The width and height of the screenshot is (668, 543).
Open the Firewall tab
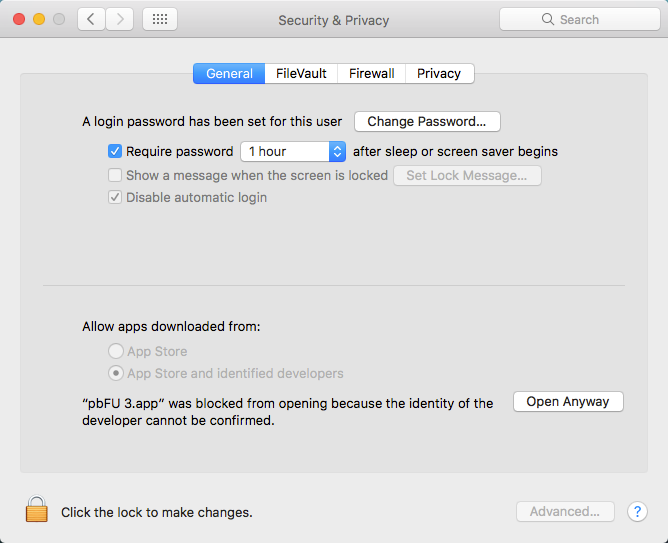(x=372, y=73)
